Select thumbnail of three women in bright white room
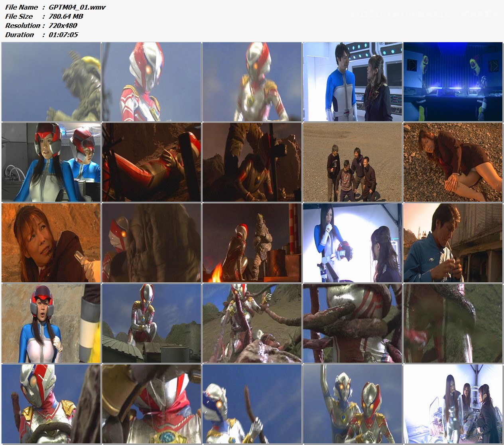 pos(453,404)
